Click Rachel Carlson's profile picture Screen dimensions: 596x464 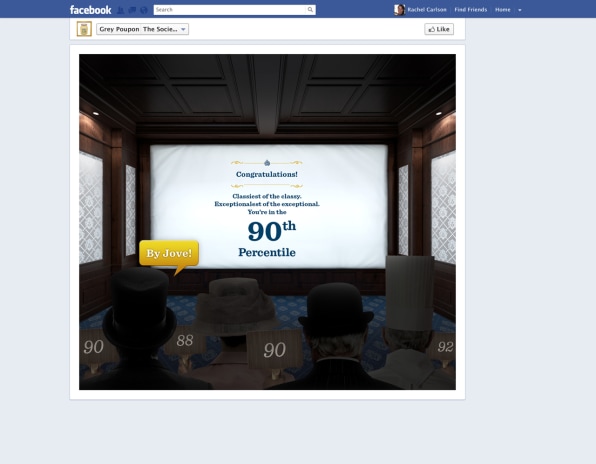point(399,10)
